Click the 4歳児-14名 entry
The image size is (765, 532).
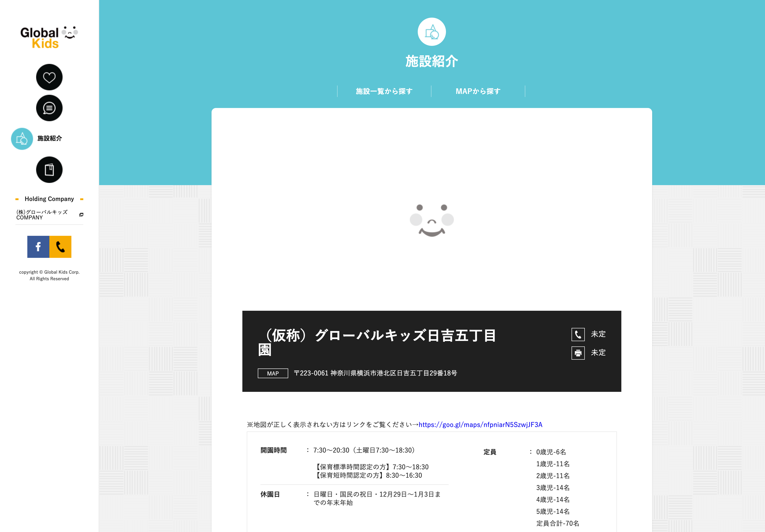[553, 500]
